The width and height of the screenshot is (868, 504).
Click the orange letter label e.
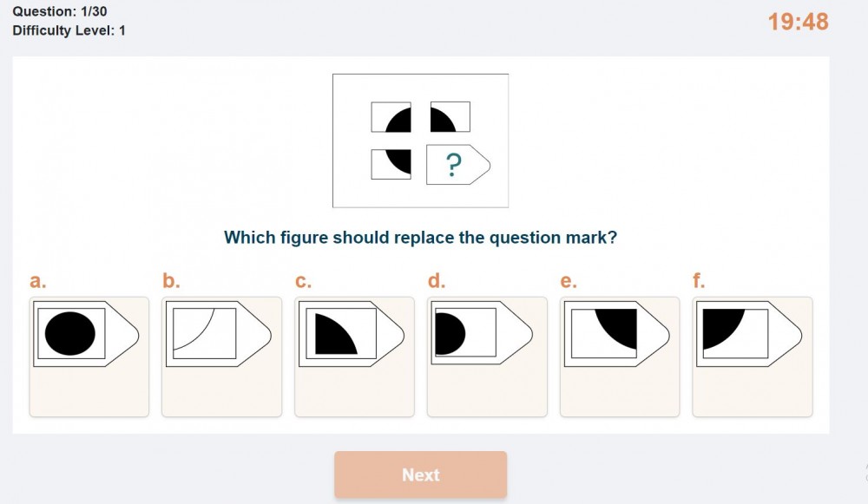(x=569, y=281)
